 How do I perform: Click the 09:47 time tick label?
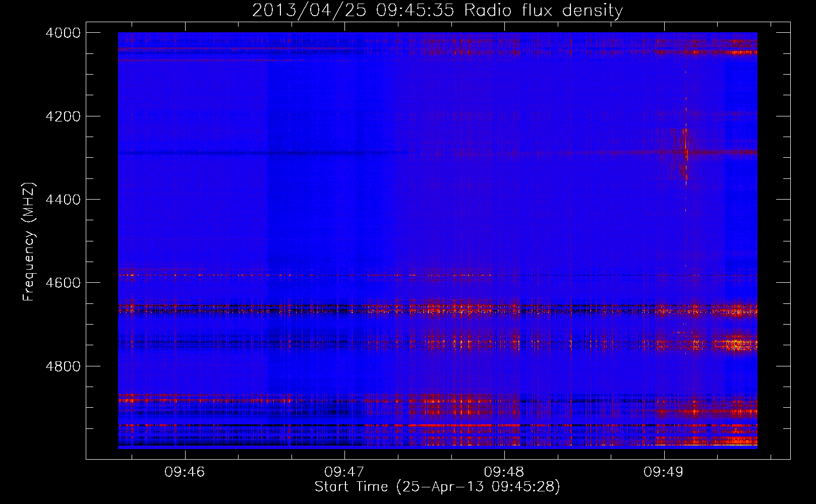click(344, 472)
